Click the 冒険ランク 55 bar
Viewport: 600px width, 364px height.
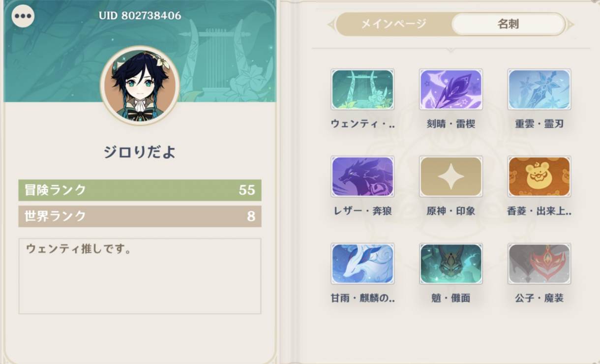(x=140, y=190)
